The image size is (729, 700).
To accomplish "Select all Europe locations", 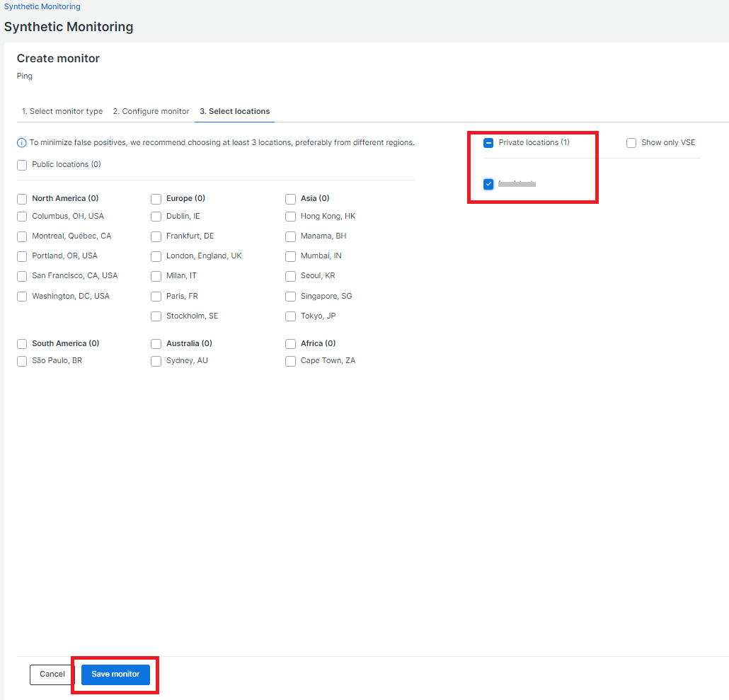I will 156,199.
